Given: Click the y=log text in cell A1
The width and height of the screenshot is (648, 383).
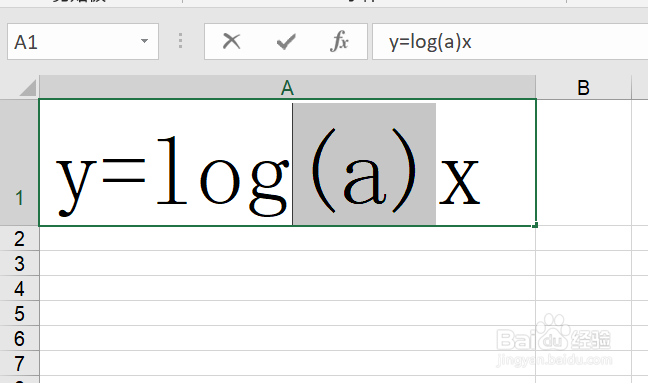Looking at the screenshot, I should tap(172, 176).
